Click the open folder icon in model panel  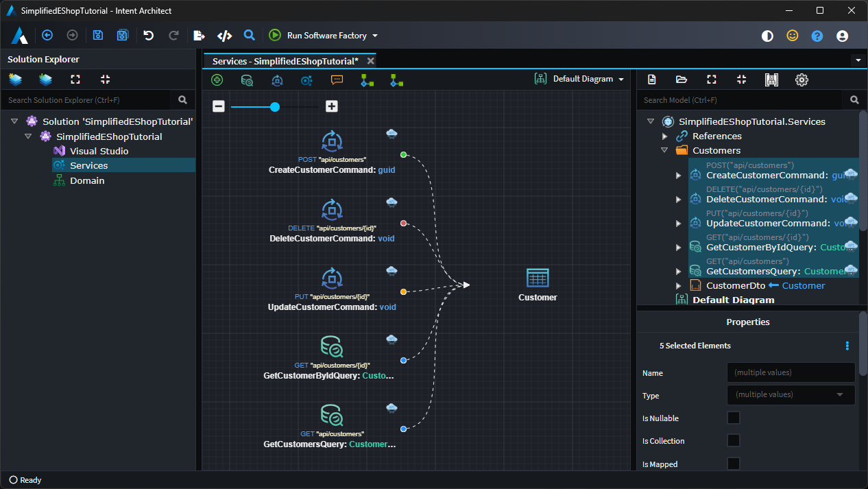click(682, 80)
